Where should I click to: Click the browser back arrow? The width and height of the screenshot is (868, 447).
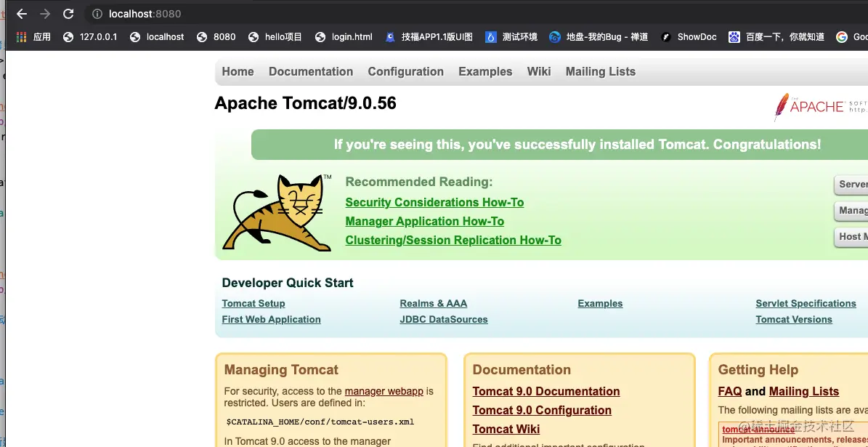click(22, 14)
